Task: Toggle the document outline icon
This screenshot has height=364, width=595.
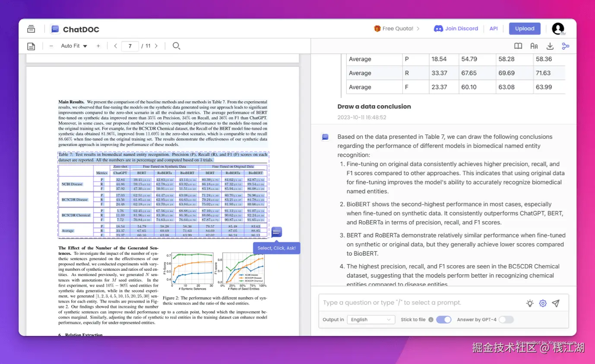Action: coord(31,46)
